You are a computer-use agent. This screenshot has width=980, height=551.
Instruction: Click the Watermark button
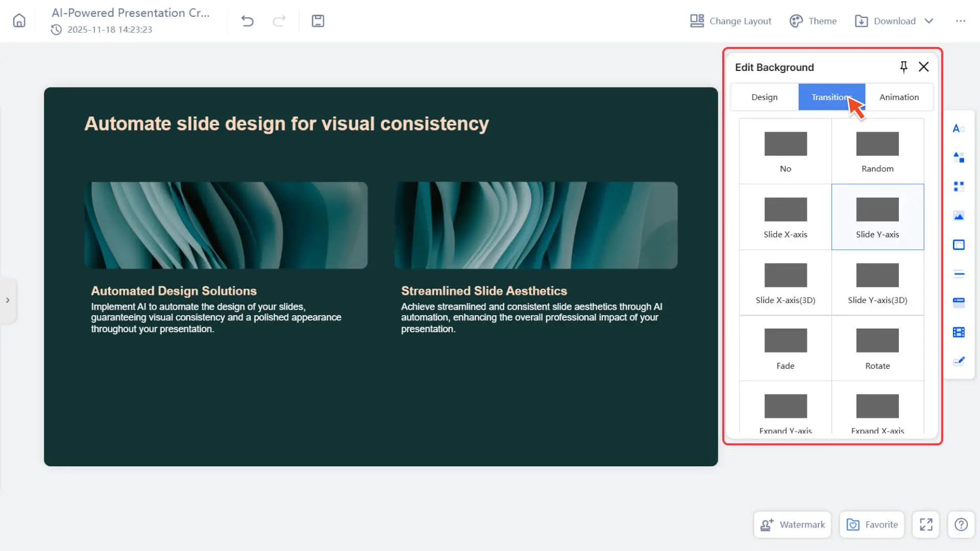(x=792, y=524)
